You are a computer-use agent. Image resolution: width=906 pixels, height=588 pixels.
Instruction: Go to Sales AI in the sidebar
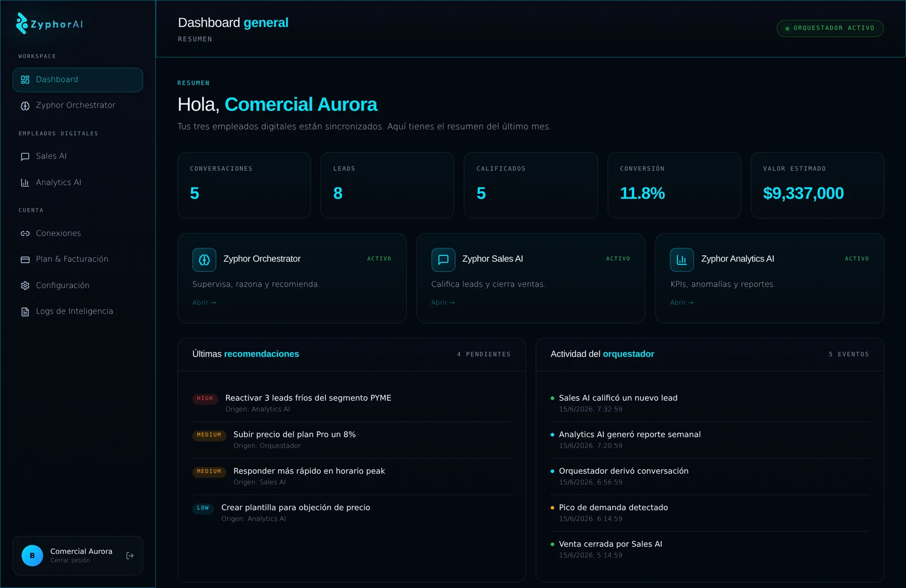click(78, 156)
